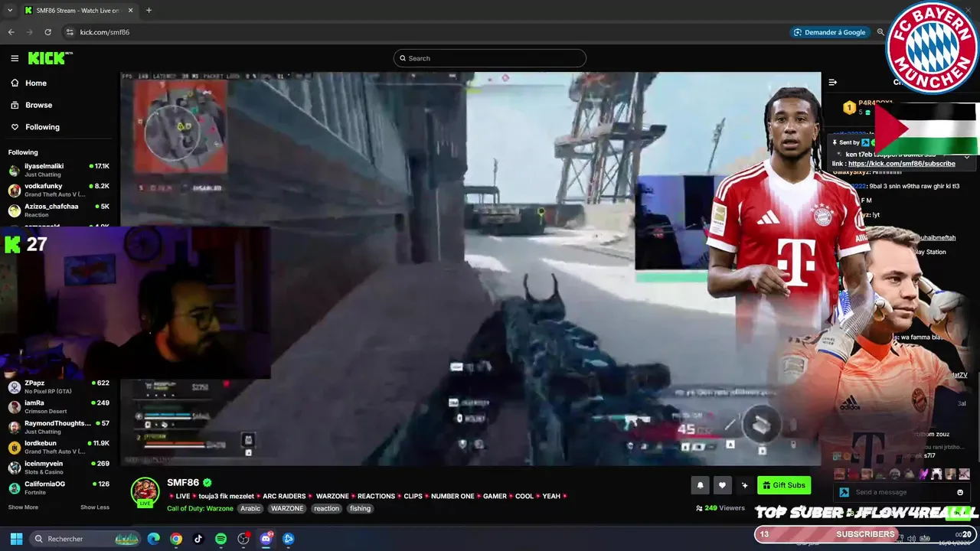The height and width of the screenshot is (551, 980).
Task: Click the SMF86 streamer avatar
Action: point(145,491)
